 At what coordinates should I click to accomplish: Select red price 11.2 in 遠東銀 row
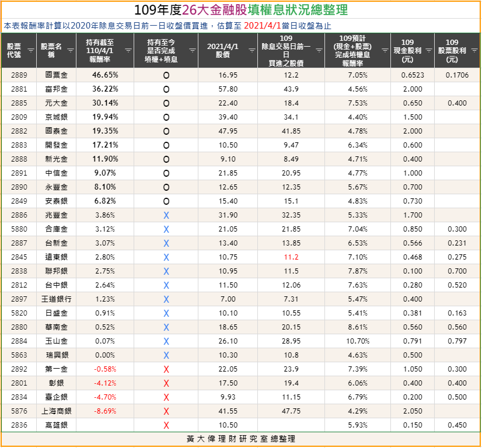pyautogui.click(x=291, y=257)
